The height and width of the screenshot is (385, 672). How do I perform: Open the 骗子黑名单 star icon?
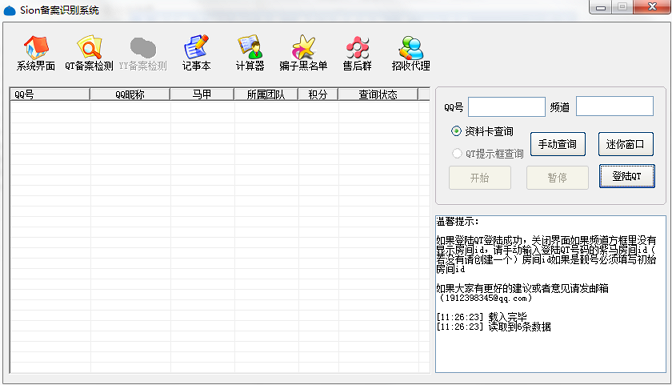pyautogui.click(x=303, y=53)
